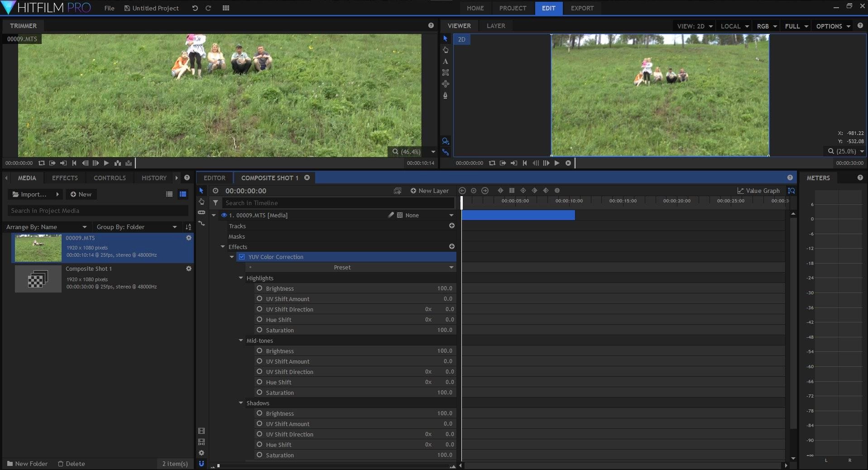
Task: Toggle visibility eye of 00009.MTS layer
Action: (224, 215)
